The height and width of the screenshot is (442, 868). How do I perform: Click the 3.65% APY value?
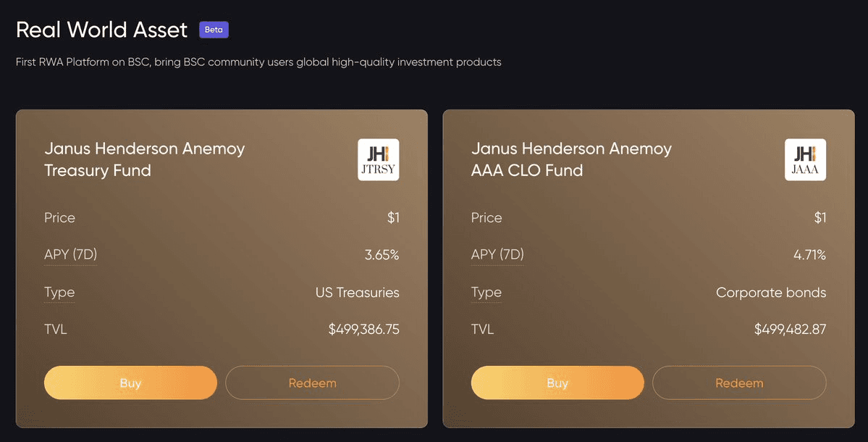382,255
